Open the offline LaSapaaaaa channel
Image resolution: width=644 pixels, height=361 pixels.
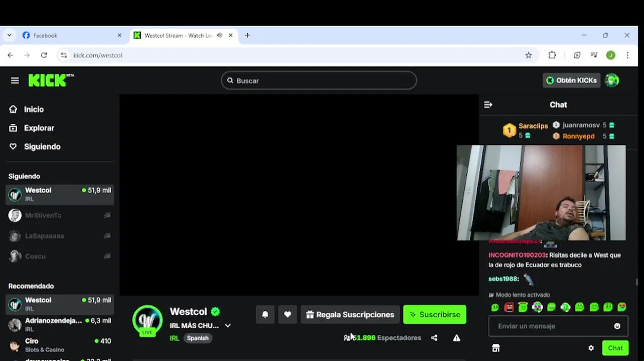60,236
